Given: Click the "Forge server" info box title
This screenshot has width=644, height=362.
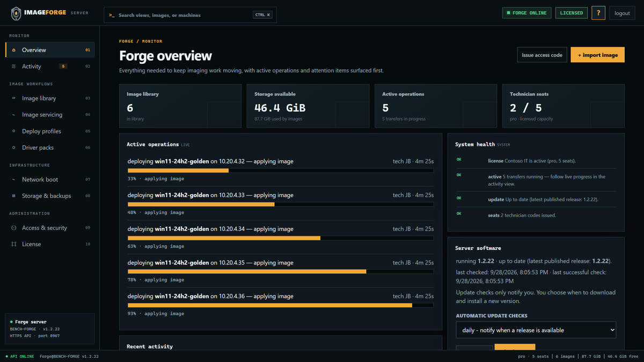Looking at the screenshot, I should click(31, 322).
